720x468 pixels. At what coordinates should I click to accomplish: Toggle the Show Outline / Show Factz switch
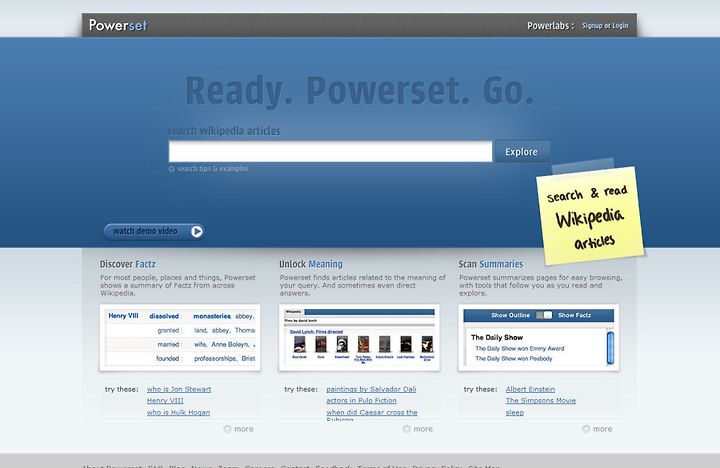(544, 315)
